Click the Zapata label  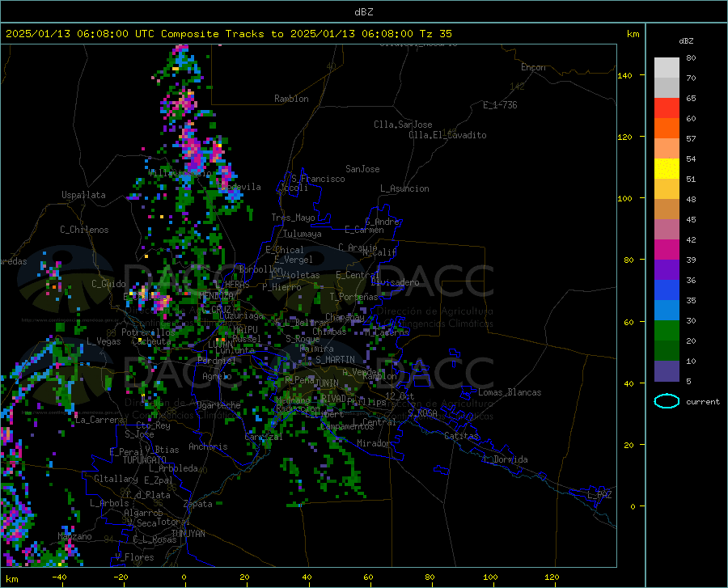point(198,504)
